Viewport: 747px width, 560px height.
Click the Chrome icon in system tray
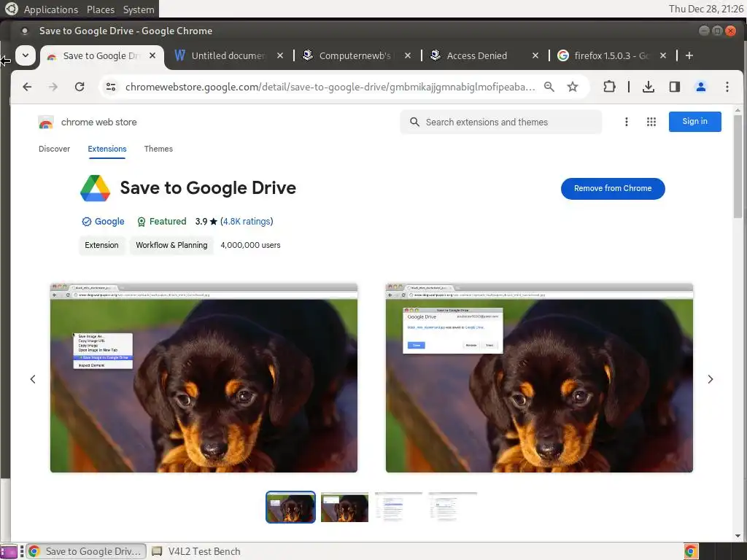pyautogui.click(x=691, y=551)
